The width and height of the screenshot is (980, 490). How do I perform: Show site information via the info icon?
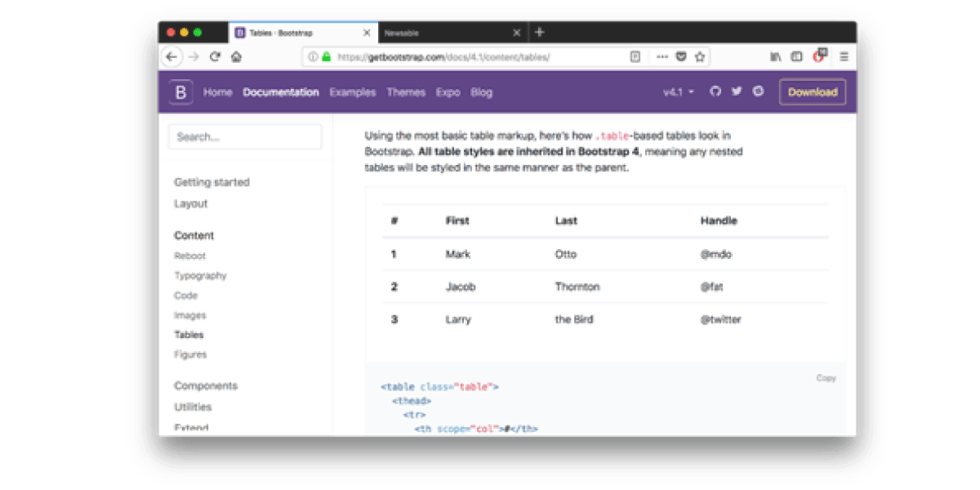(313, 57)
